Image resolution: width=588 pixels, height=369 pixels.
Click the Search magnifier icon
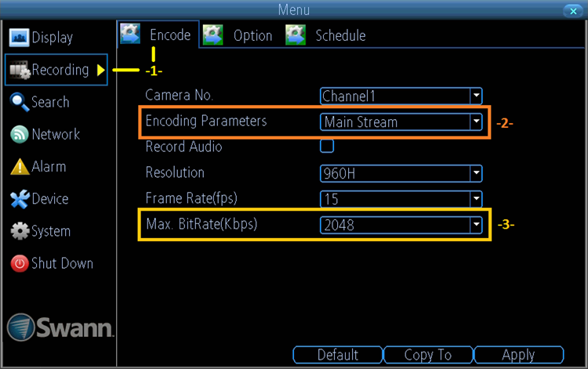coord(20,103)
